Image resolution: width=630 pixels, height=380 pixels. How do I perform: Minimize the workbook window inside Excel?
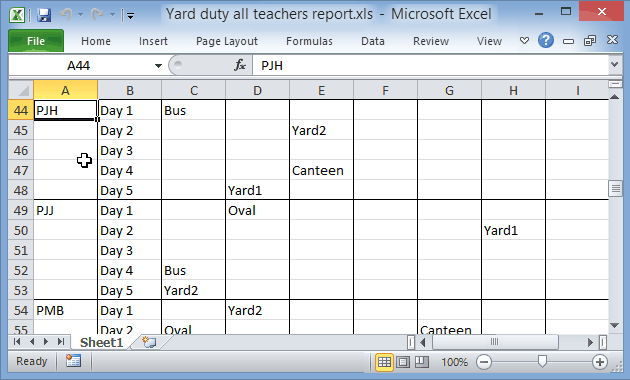click(568, 41)
